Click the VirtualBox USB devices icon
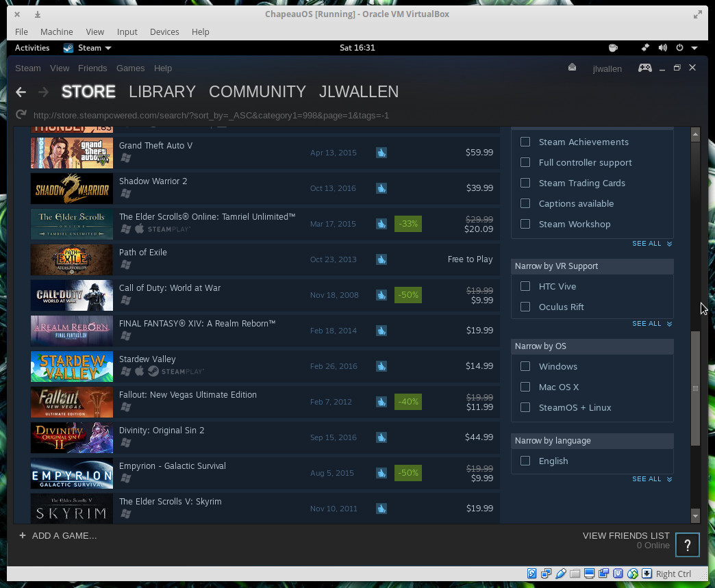 pyautogui.click(x=560, y=574)
